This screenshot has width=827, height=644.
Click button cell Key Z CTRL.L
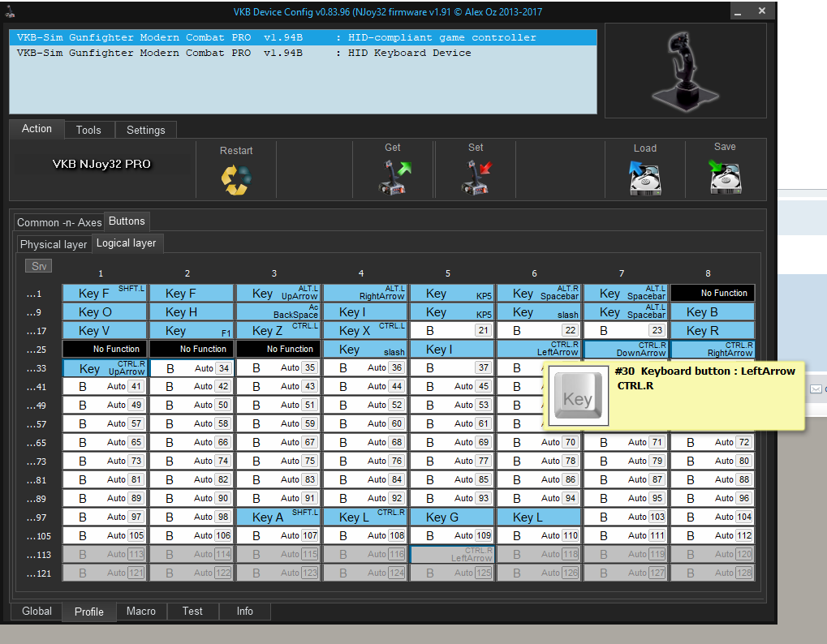[x=278, y=330]
